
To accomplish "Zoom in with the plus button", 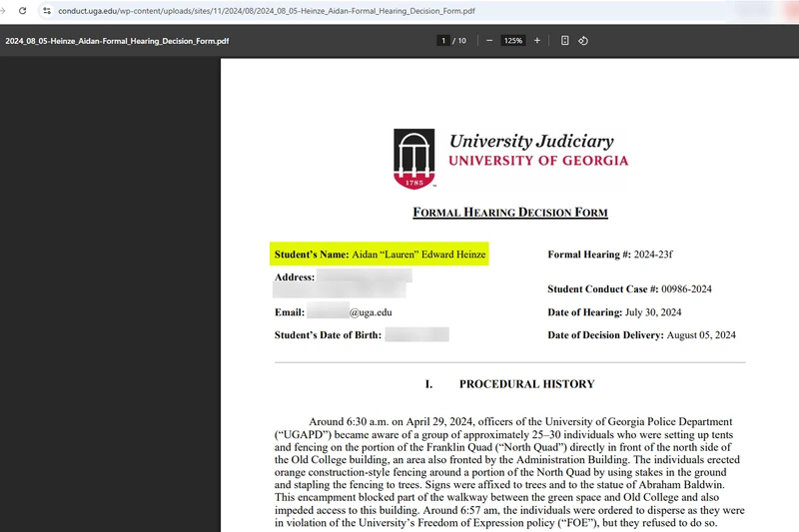I will coord(537,41).
